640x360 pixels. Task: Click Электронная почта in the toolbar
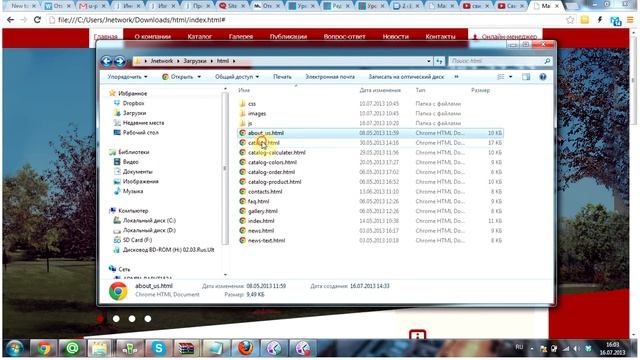(x=330, y=77)
